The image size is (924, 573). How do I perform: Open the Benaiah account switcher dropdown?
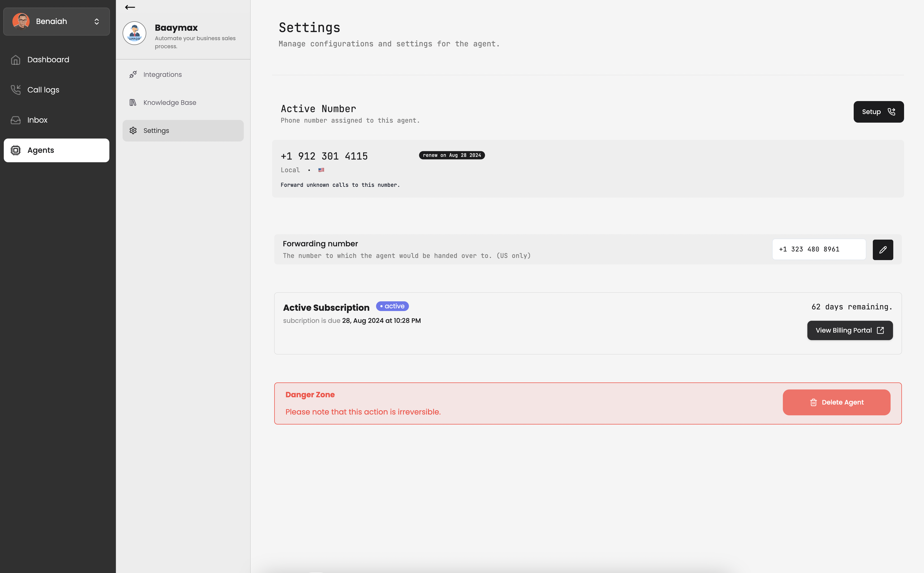click(x=96, y=22)
